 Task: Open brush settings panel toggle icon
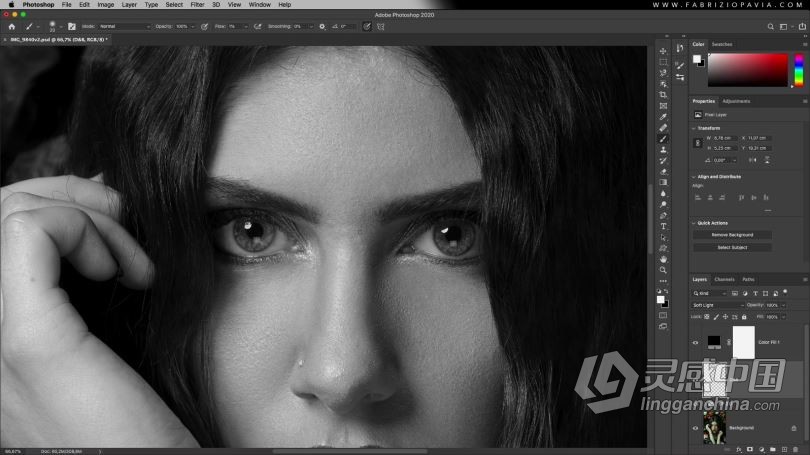coord(72,26)
